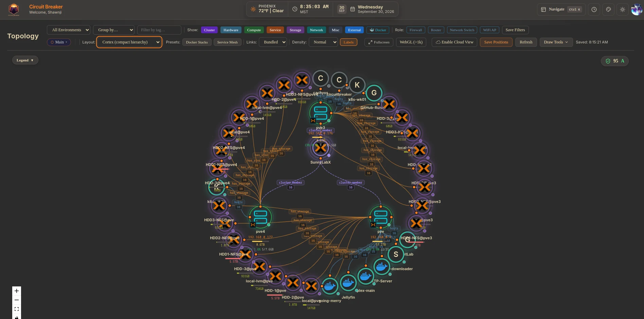The width and height of the screenshot is (644, 319).
Task: Toggle the Firewall role filter
Action: click(x=416, y=30)
